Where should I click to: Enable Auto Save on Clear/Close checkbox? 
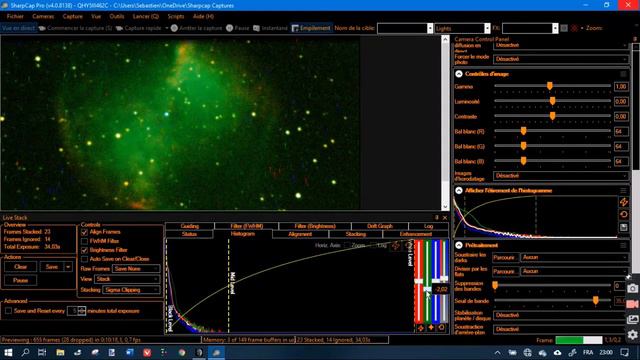(x=84, y=259)
